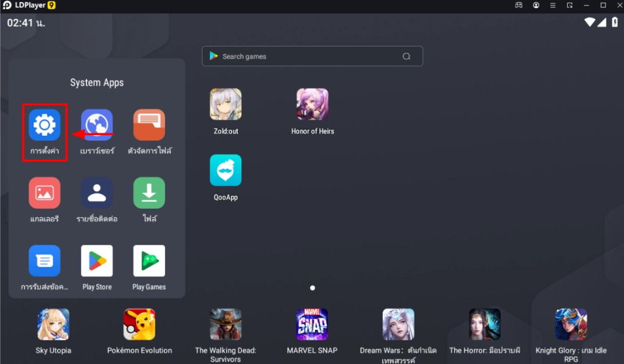Launch QooApp
This screenshot has width=624, height=364.
225,170
